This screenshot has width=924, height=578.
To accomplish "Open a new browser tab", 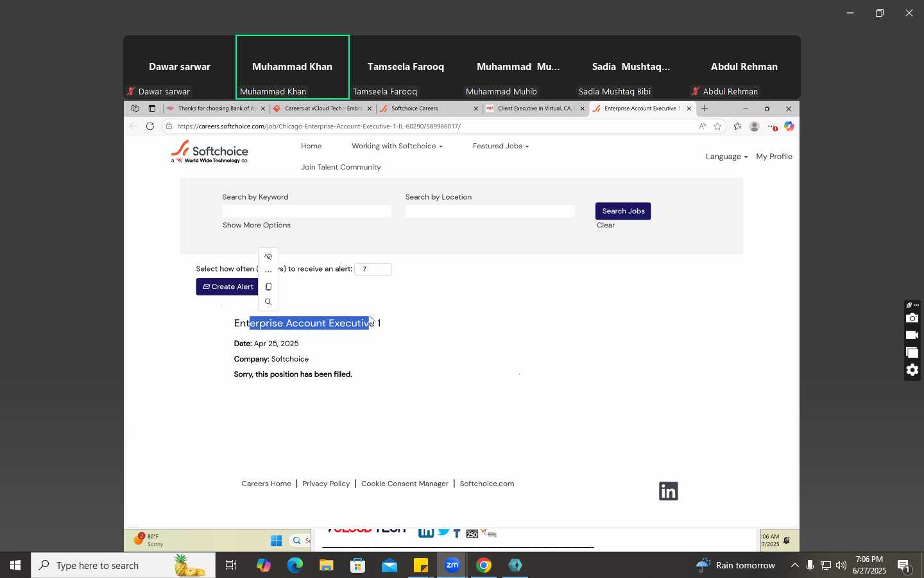I will click(705, 109).
